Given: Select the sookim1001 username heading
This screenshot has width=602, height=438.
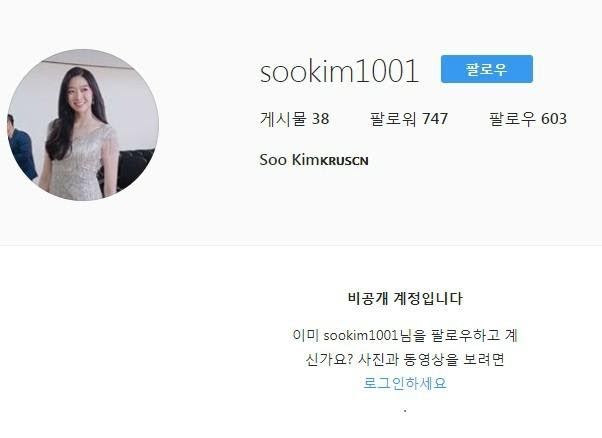Looking at the screenshot, I should [339, 71].
